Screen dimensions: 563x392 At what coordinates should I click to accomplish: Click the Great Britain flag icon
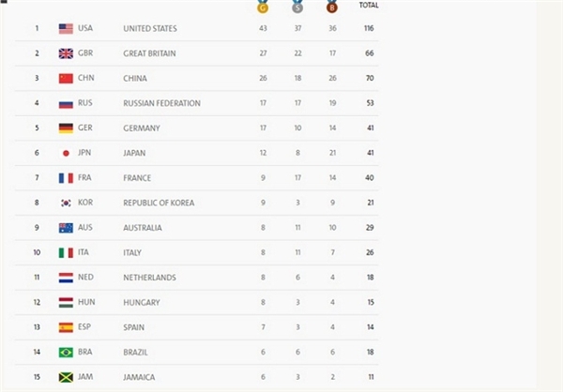(66, 53)
